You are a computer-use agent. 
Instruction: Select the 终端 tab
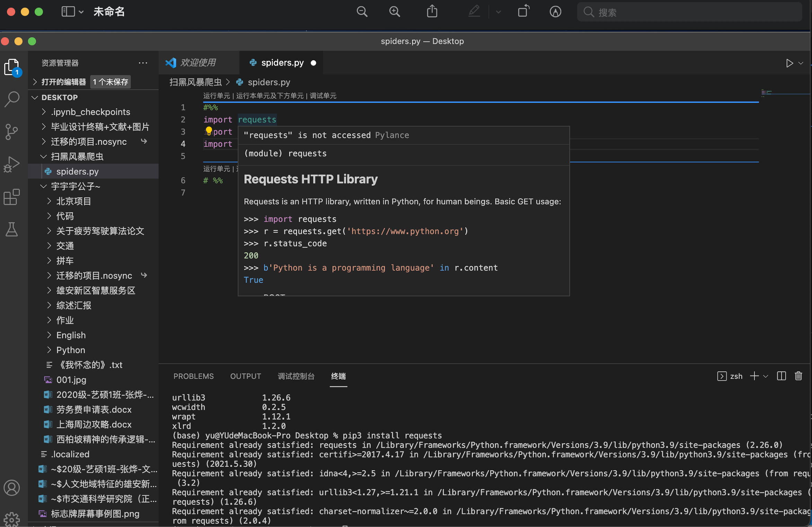point(338,376)
